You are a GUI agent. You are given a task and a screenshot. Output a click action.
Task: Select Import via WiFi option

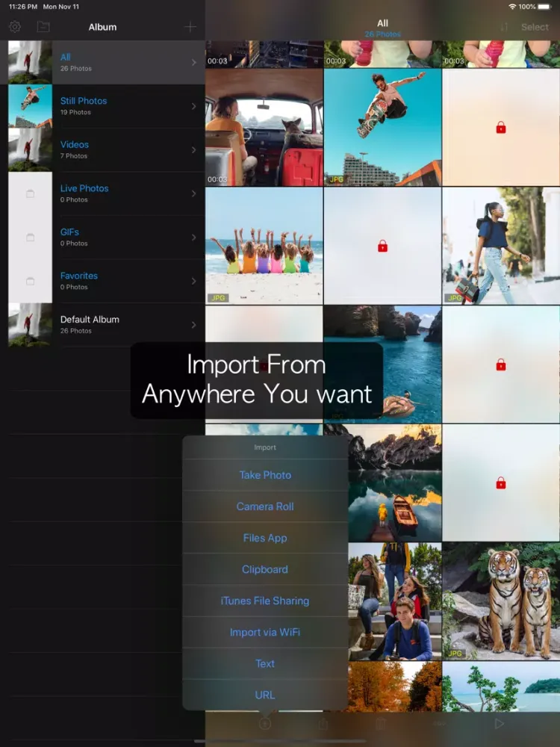265,632
